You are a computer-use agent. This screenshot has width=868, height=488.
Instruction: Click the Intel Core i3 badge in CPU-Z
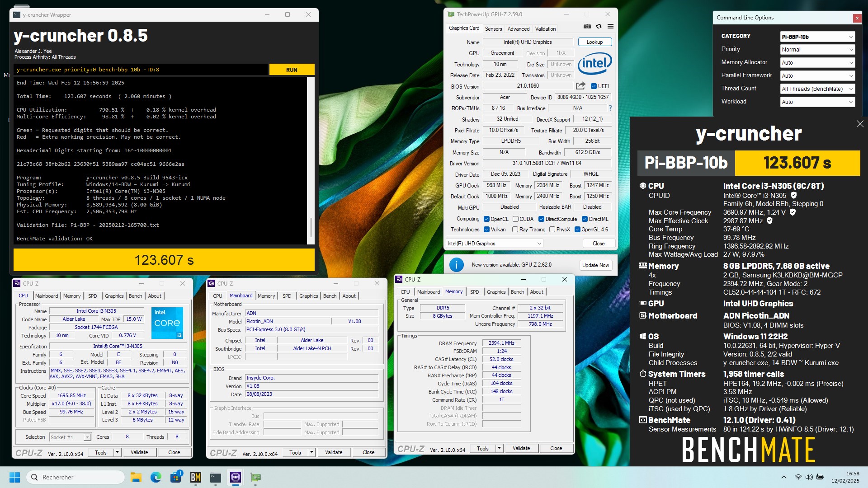click(167, 323)
